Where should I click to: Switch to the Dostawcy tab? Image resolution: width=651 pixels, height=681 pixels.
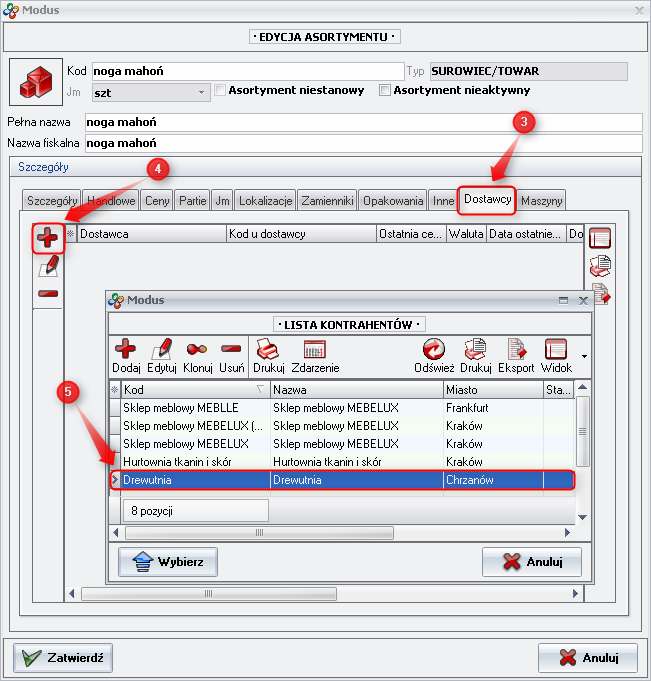point(487,199)
